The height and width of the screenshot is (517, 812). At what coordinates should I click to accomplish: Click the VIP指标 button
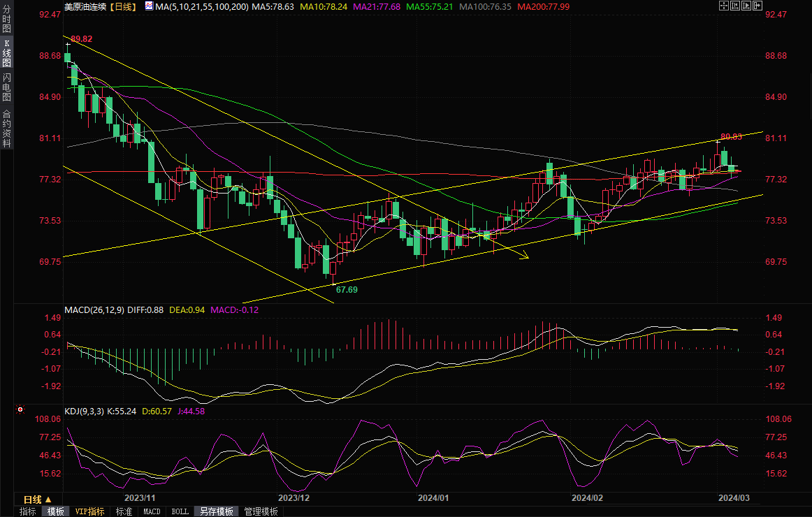coord(89,511)
